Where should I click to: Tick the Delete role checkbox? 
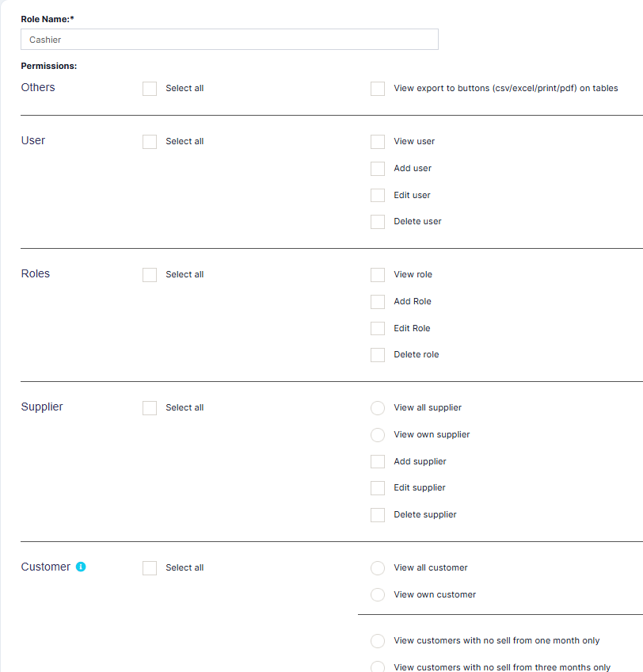pos(378,355)
